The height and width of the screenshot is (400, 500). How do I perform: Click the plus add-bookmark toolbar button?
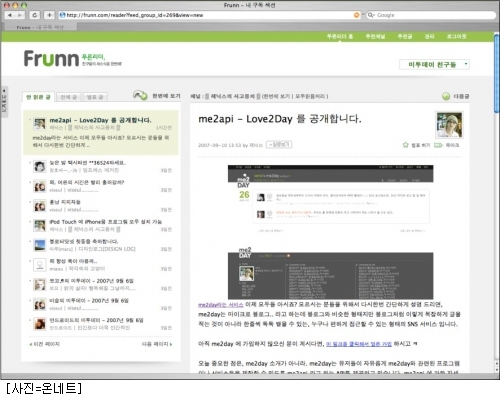[x=49, y=15]
